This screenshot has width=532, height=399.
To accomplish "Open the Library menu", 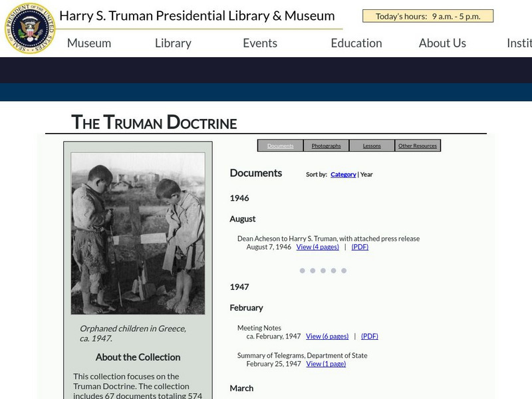I will tap(172, 43).
